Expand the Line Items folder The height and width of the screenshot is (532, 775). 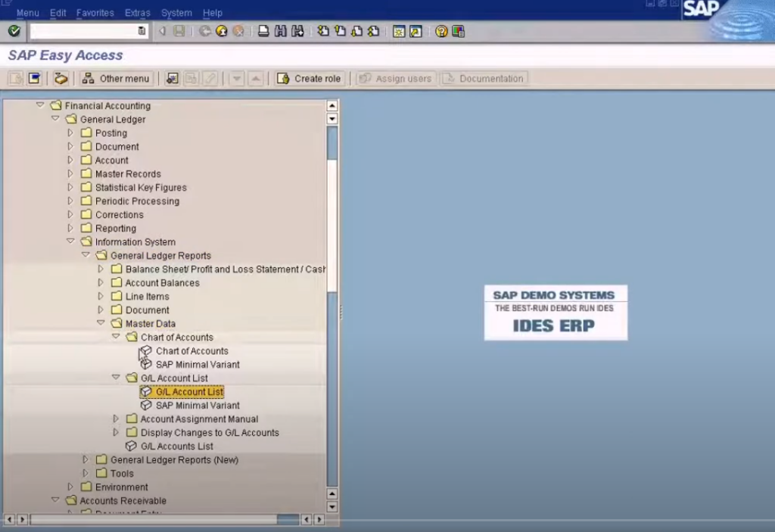coord(101,296)
